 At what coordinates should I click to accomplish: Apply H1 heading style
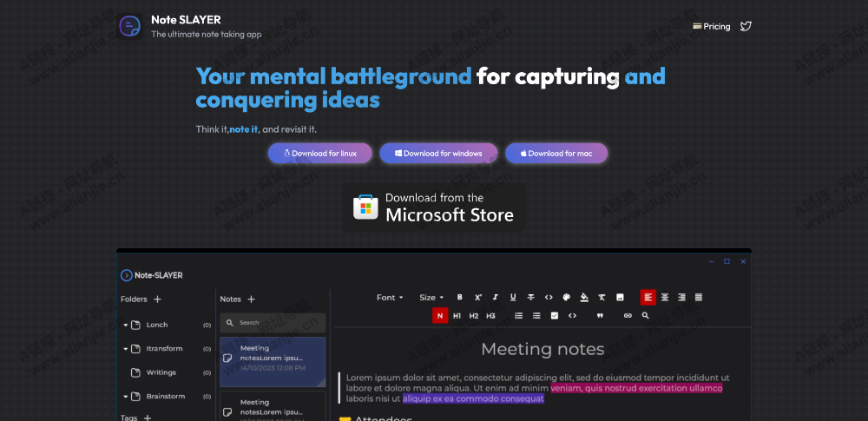point(457,316)
